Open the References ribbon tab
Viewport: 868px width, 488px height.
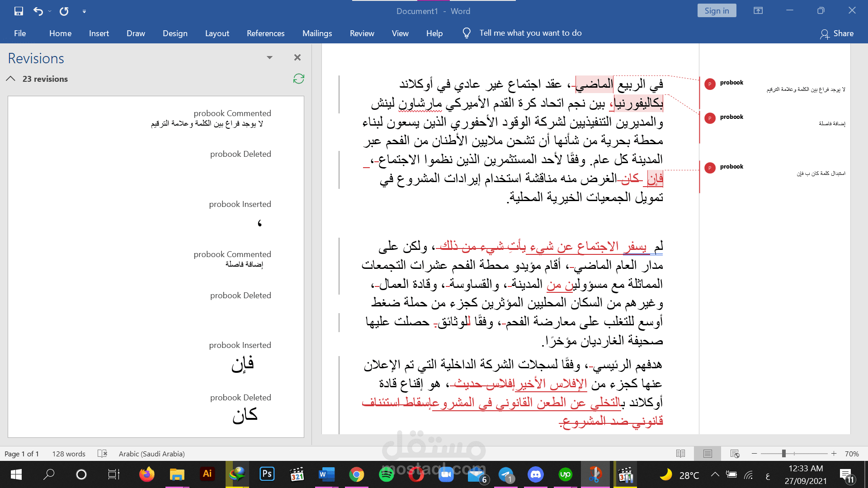click(x=265, y=33)
